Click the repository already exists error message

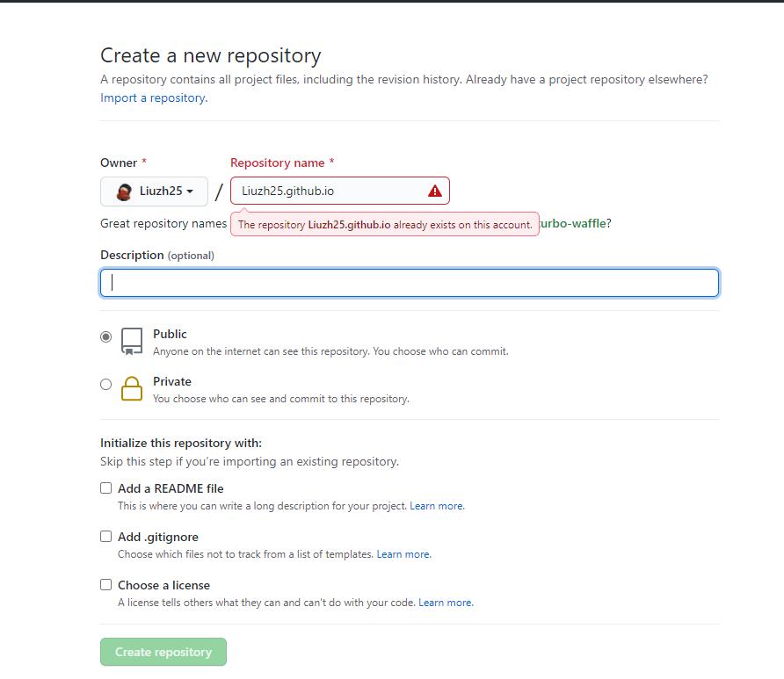coord(384,224)
